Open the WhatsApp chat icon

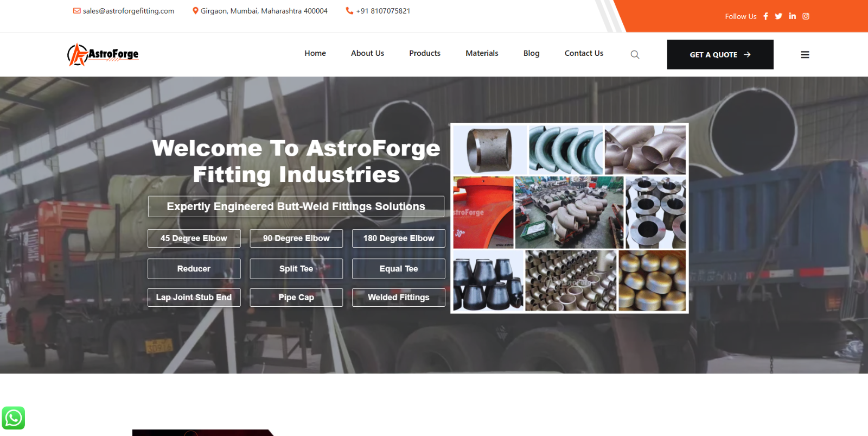(14, 418)
